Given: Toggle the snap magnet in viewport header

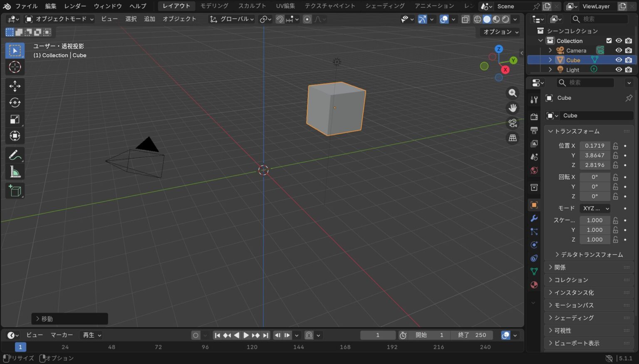Looking at the screenshot, I should coord(280,19).
